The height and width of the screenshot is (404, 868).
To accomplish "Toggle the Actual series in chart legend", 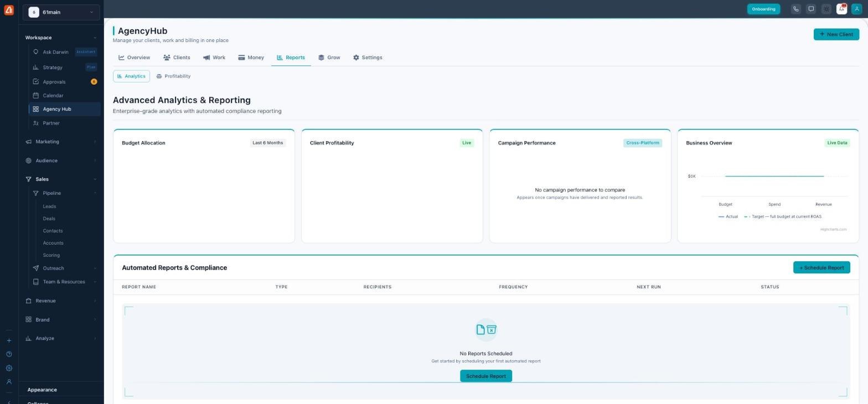I will click(728, 217).
